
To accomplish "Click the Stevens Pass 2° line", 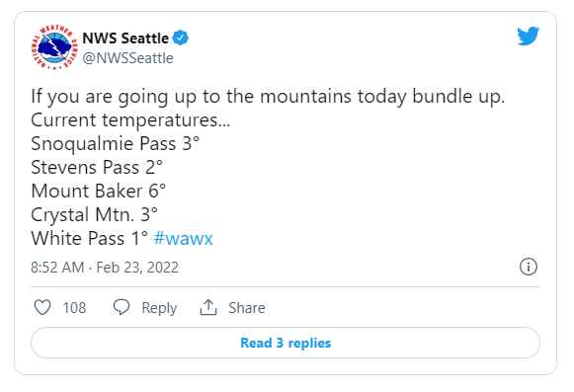I will pyautogui.click(x=97, y=168).
